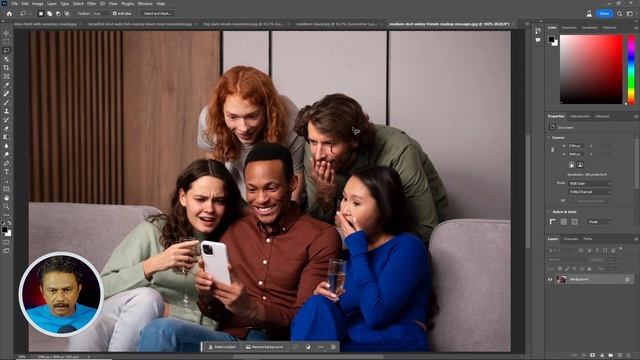Switch to the Paths tab
The width and height of the screenshot is (640, 360).
point(587,239)
